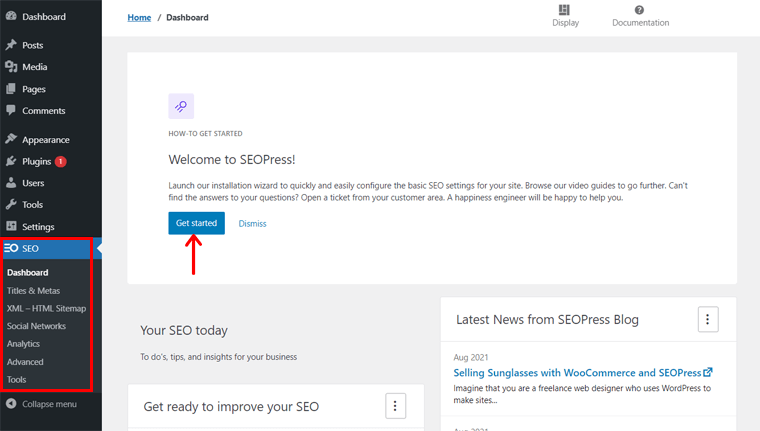The image size is (760, 431).
Task: Open the Documentation link
Action: point(640,23)
